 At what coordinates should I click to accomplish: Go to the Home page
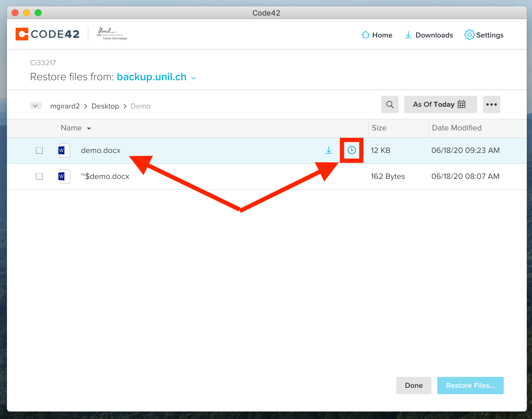pos(377,35)
